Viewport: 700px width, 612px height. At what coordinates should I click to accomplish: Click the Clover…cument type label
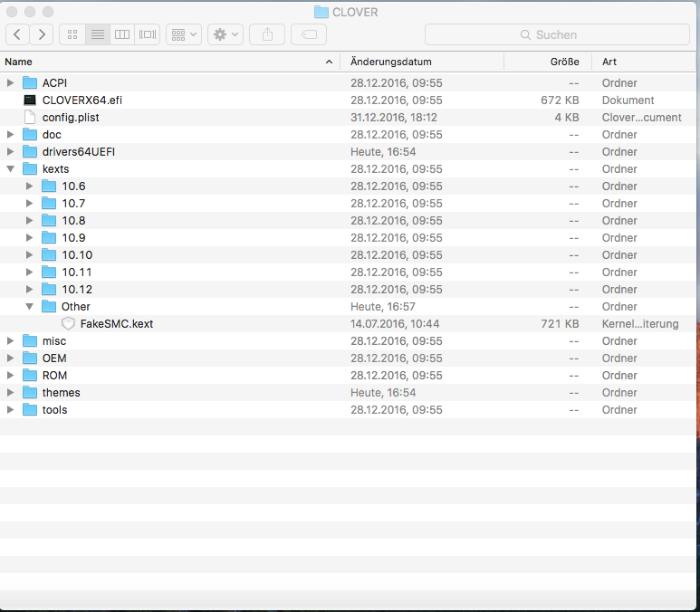click(x=641, y=118)
